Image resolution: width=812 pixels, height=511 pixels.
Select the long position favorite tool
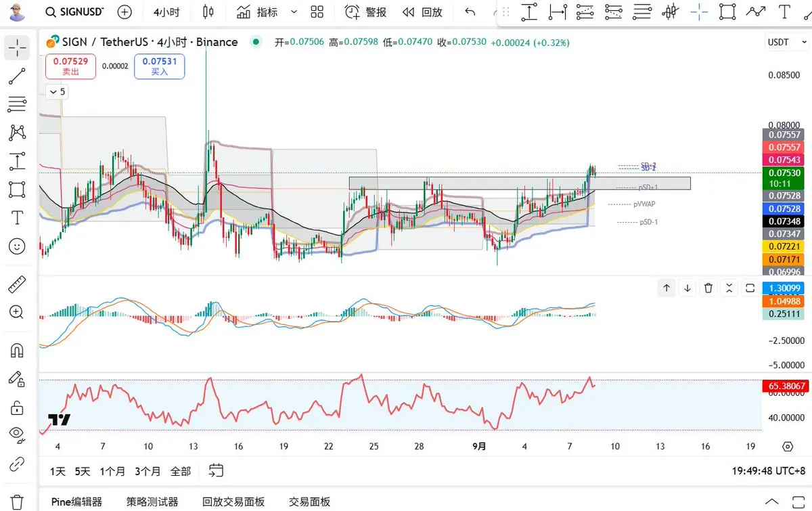pos(585,12)
